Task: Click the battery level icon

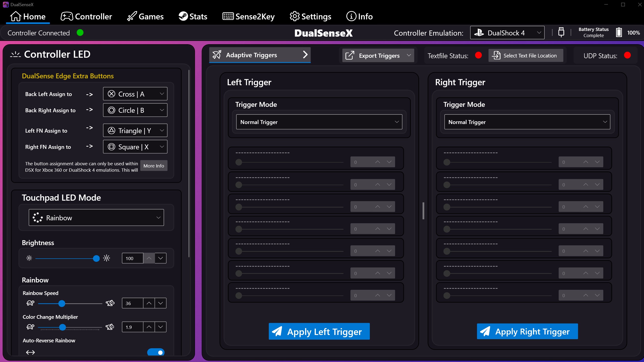Action: pos(619,33)
